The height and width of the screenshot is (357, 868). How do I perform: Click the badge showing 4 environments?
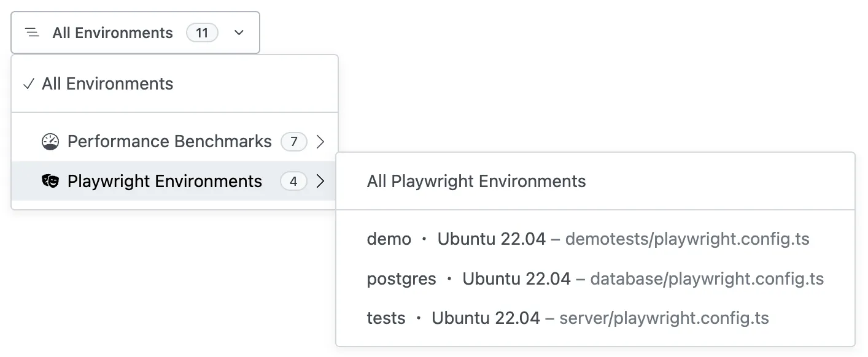[x=293, y=181]
